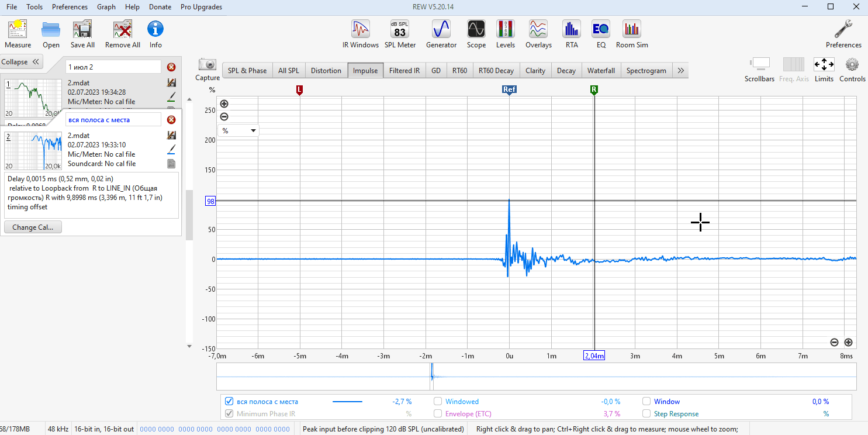Open the % Y-axis units dropdown

tap(238, 130)
